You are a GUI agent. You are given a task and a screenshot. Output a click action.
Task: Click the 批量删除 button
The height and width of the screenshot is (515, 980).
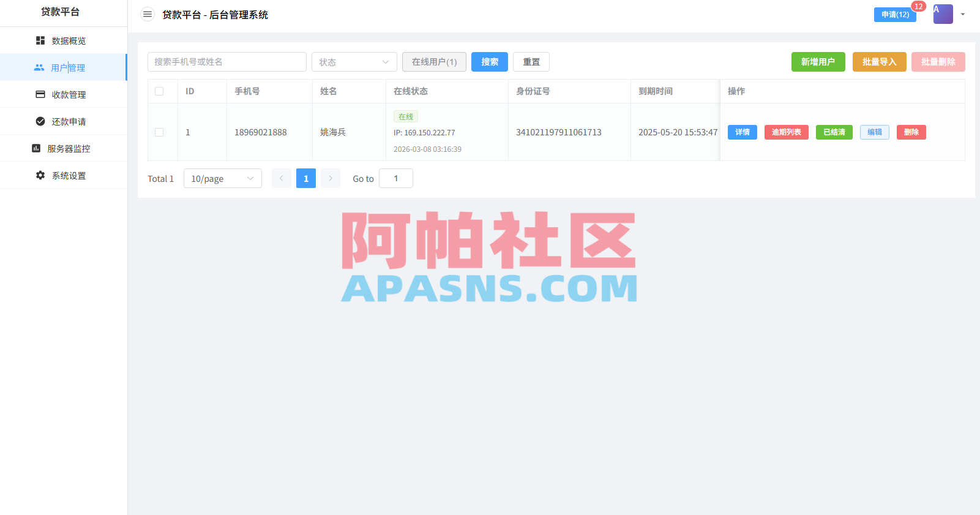point(938,62)
